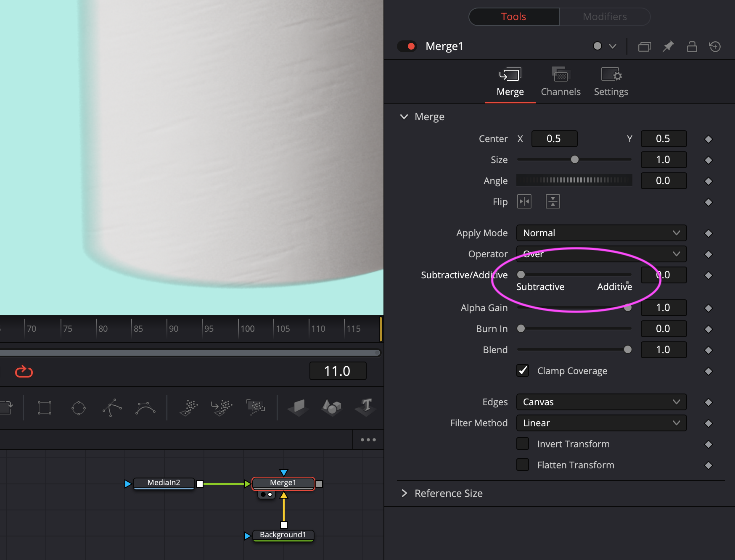Screen dimensions: 735x560
Task: Select the B-Spline mask tool
Action: coord(145,408)
